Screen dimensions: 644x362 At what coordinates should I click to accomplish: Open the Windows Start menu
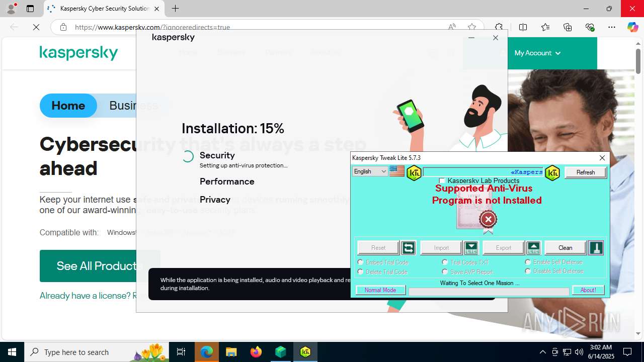click(x=12, y=352)
